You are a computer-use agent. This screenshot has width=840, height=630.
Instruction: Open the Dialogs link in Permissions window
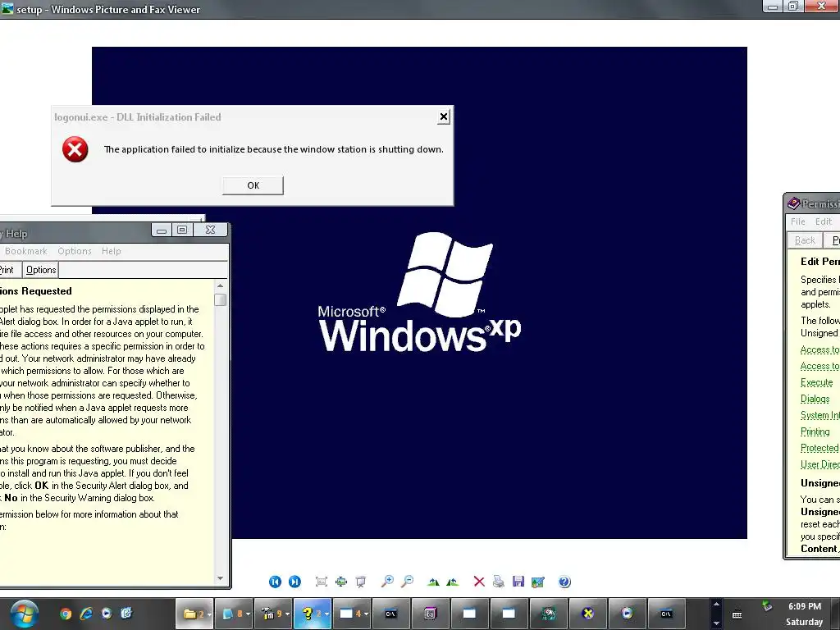click(x=815, y=399)
